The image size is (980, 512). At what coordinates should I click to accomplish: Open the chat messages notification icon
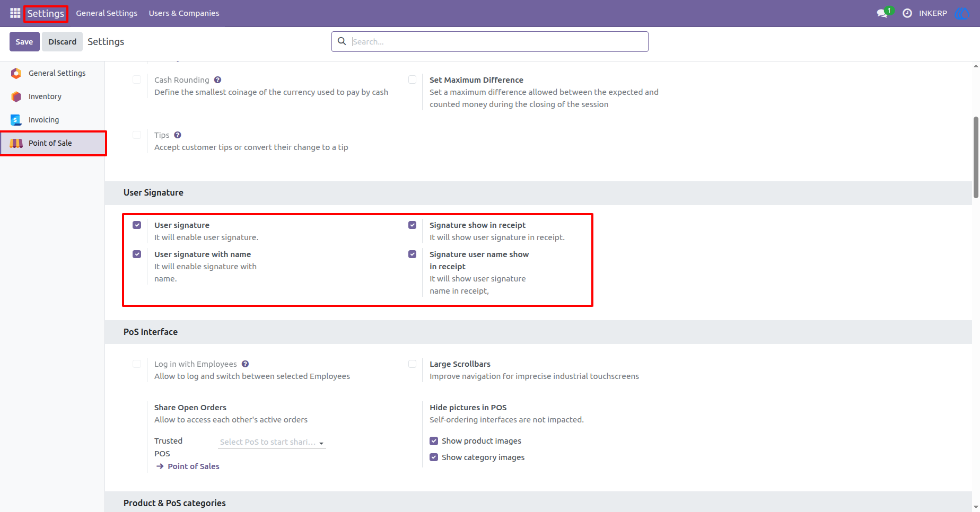pos(883,13)
